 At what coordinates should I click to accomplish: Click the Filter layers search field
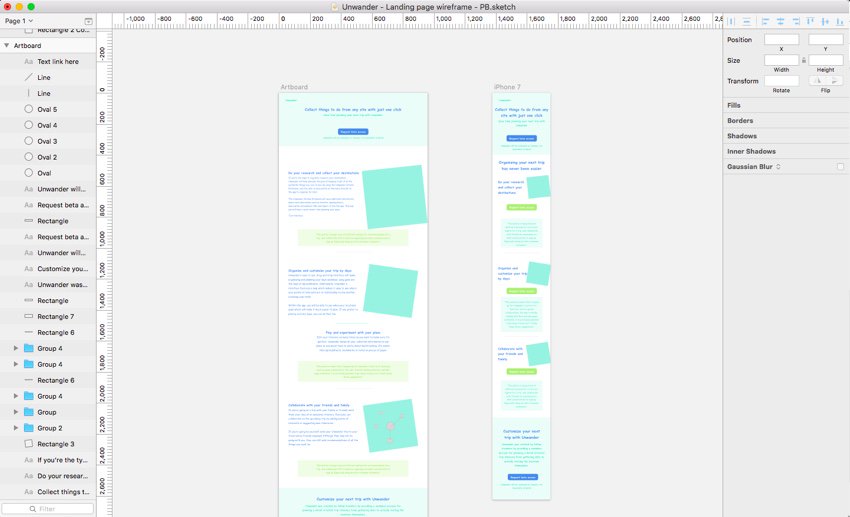click(x=48, y=509)
